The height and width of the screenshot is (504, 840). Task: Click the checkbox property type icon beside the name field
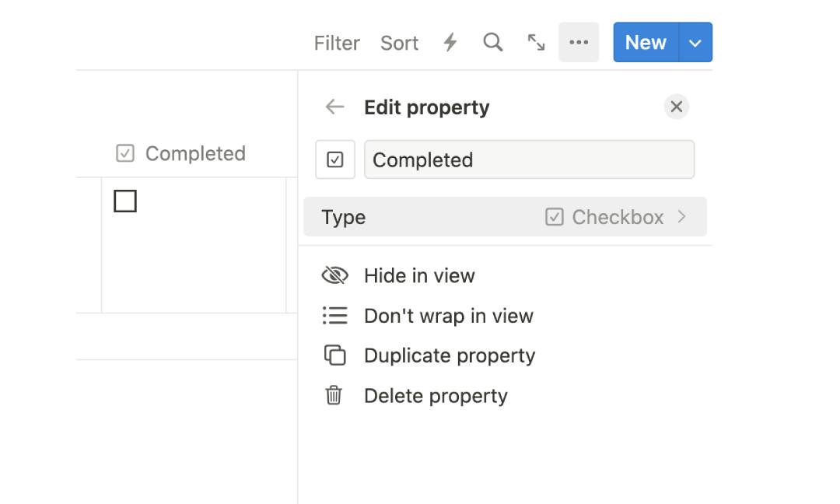(335, 159)
